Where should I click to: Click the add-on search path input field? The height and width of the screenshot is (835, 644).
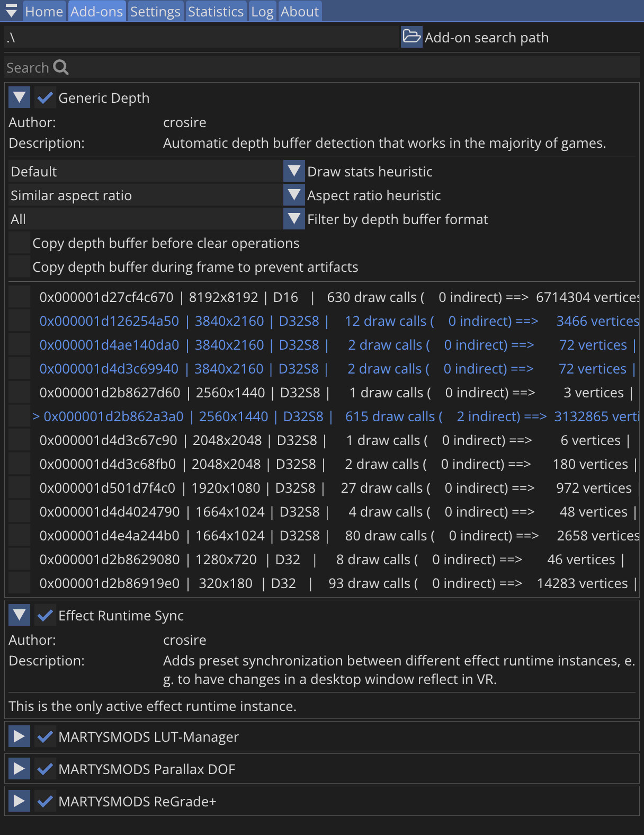coord(201,37)
